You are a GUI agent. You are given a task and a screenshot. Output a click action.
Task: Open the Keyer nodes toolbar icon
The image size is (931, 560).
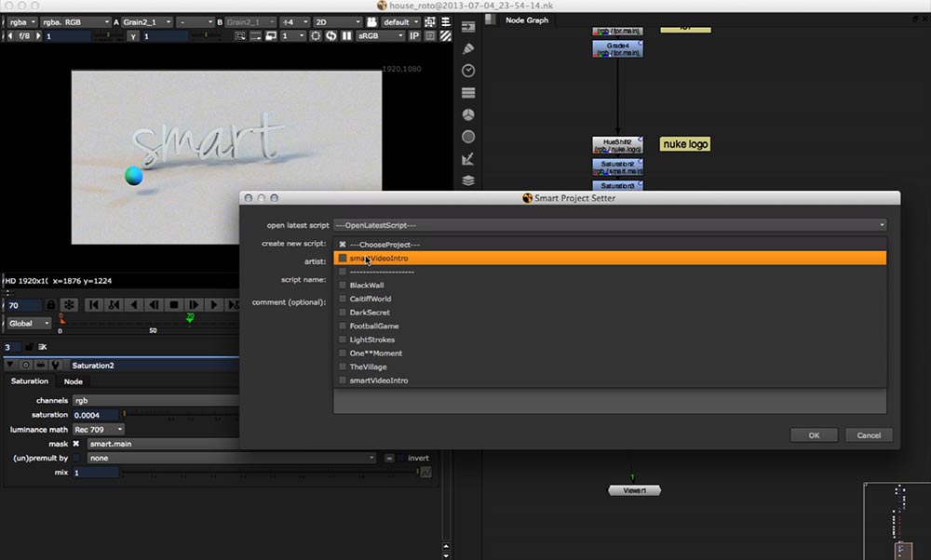click(x=468, y=158)
